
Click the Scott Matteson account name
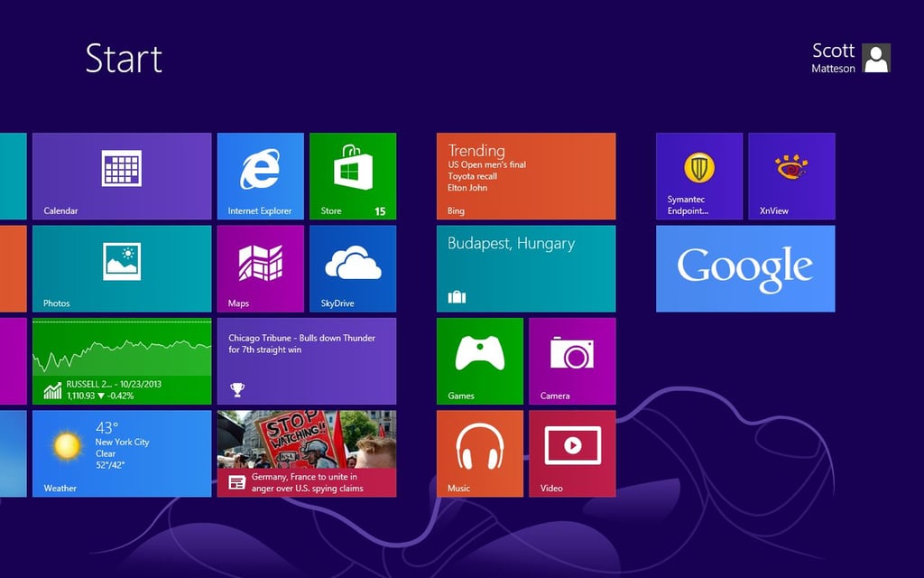point(833,58)
